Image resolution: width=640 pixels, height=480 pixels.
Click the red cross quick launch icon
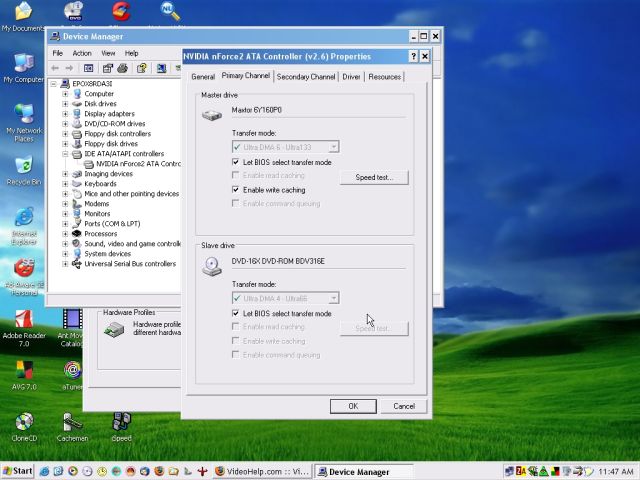pos(202,471)
